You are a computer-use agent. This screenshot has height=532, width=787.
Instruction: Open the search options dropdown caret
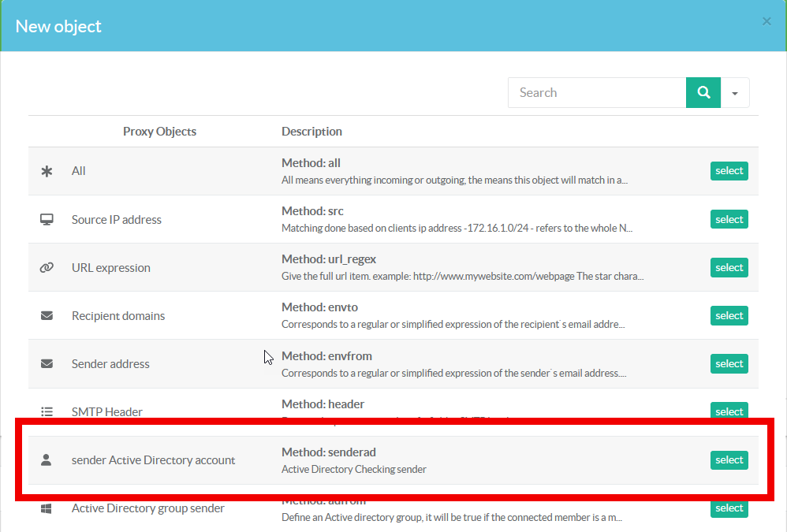tap(735, 93)
